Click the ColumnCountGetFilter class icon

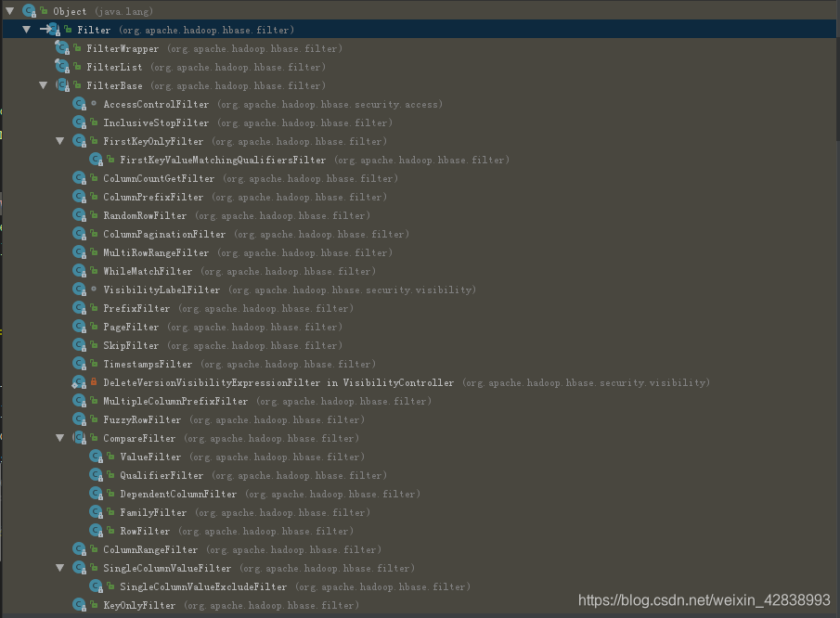click(79, 178)
